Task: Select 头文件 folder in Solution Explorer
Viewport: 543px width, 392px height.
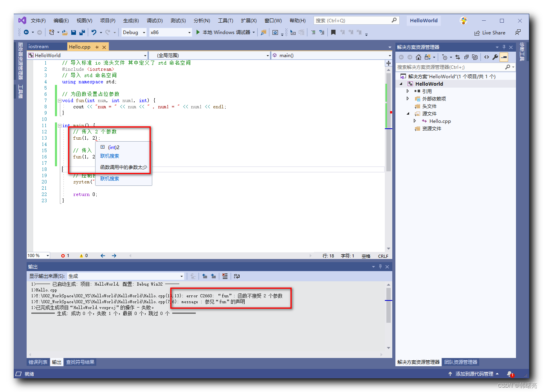Action: pyautogui.click(x=429, y=106)
